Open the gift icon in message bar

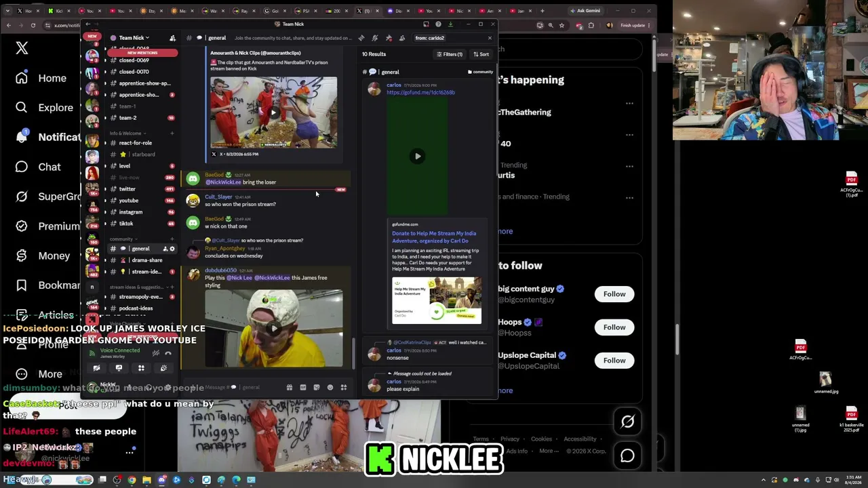(290, 388)
